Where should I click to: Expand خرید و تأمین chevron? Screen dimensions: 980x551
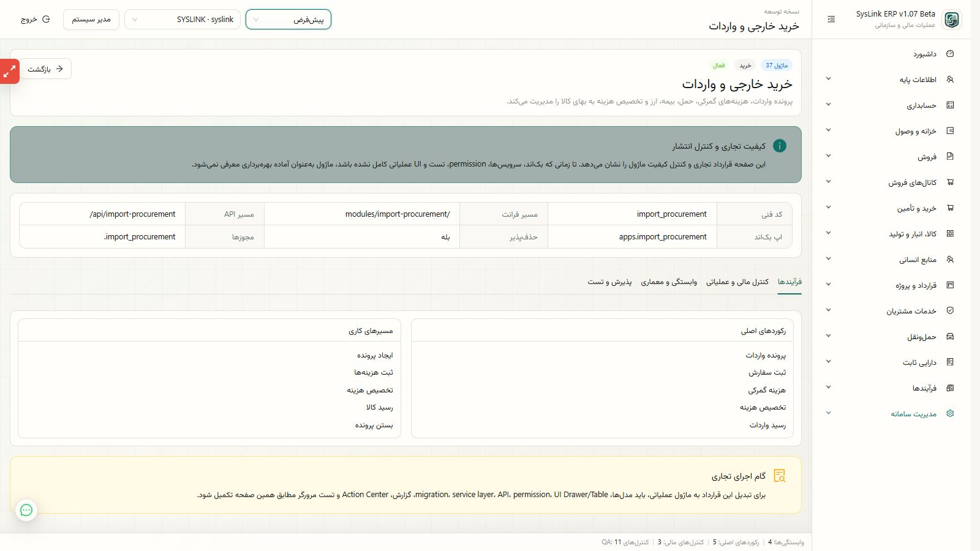828,208
